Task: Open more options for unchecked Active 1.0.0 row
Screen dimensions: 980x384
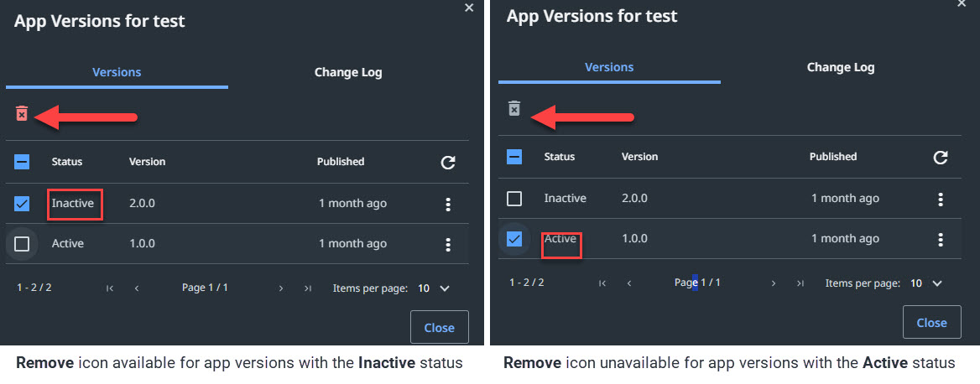Action: pos(448,245)
